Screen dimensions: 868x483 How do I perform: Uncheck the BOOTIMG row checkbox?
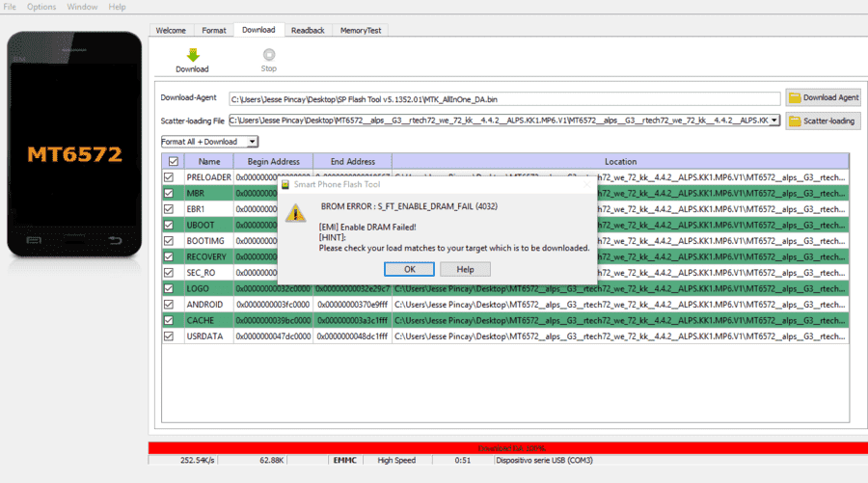(169, 241)
